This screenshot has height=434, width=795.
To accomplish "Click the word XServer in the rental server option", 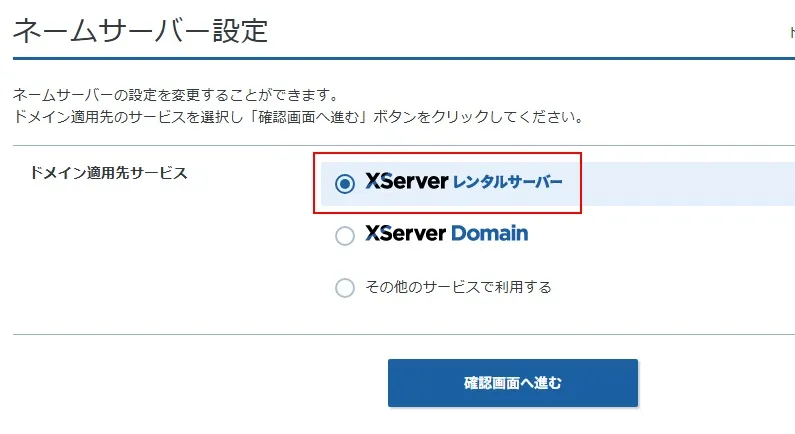I will point(406,183).
